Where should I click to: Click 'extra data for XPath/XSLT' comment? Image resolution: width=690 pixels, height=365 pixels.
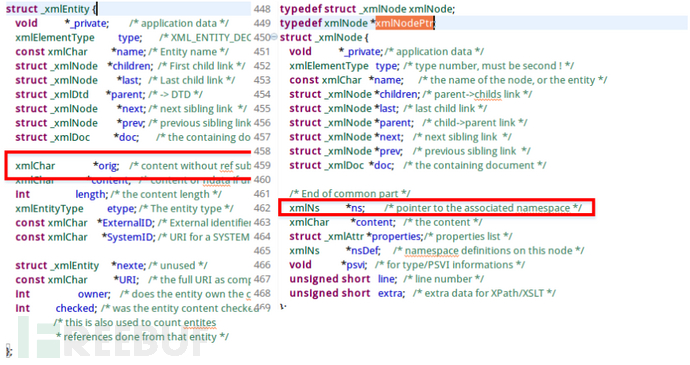(484, 293)
